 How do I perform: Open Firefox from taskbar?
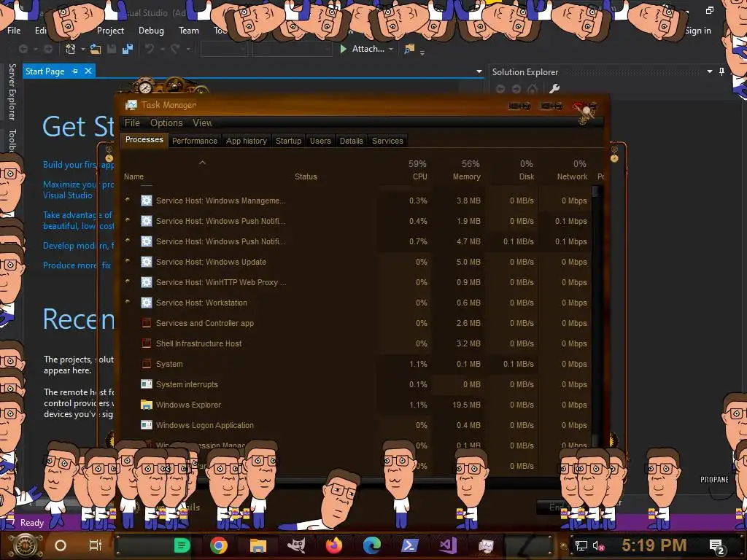pos(334,545)
